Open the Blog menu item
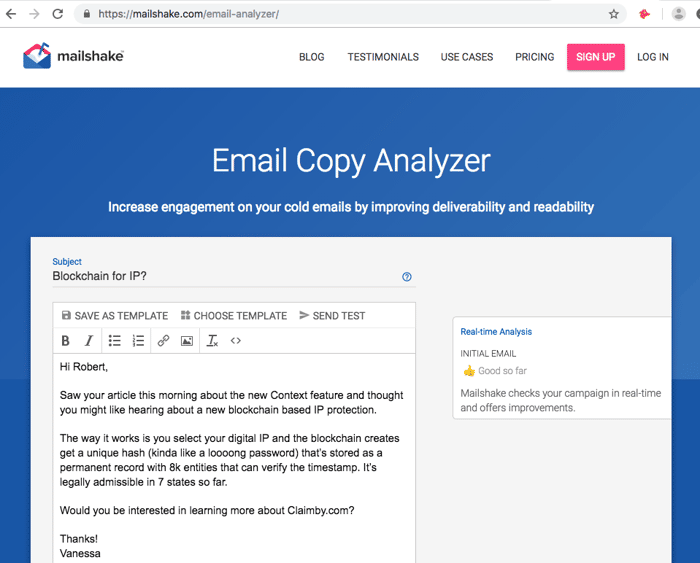700x563 pixels. tap(312, 57)
